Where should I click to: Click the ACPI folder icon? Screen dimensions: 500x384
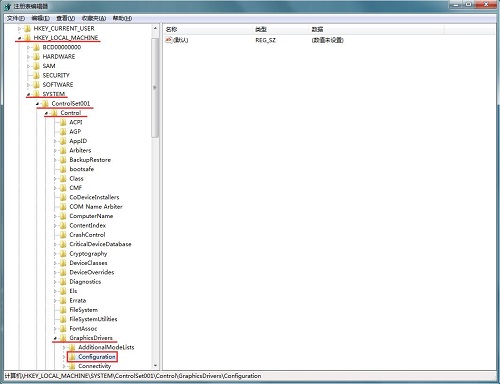tap(63, 122)
